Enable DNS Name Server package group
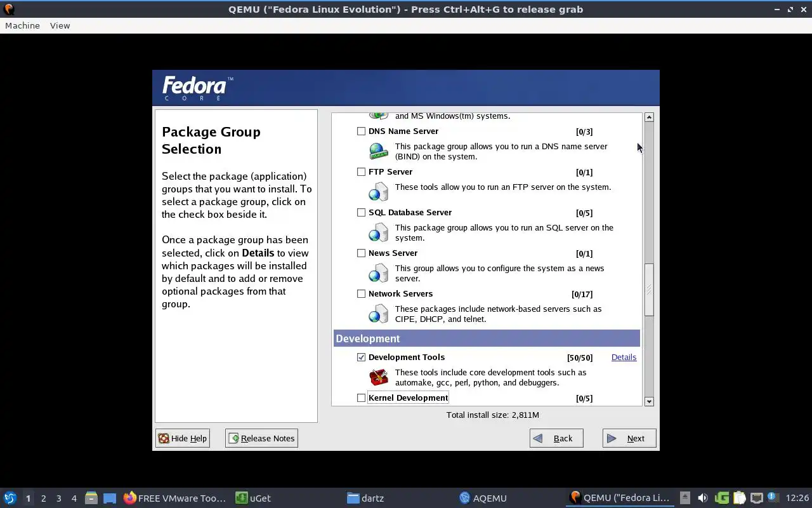 pos(361,131)
